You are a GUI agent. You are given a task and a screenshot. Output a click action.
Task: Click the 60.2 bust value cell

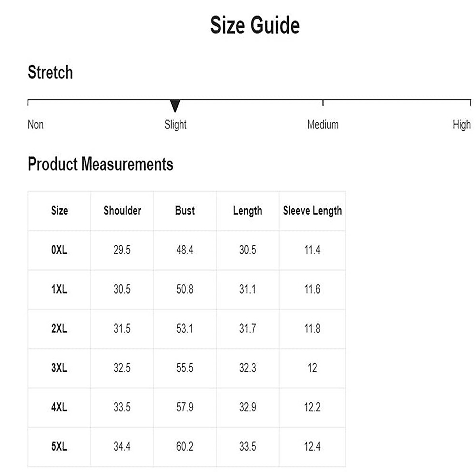[x=185, y=447]
